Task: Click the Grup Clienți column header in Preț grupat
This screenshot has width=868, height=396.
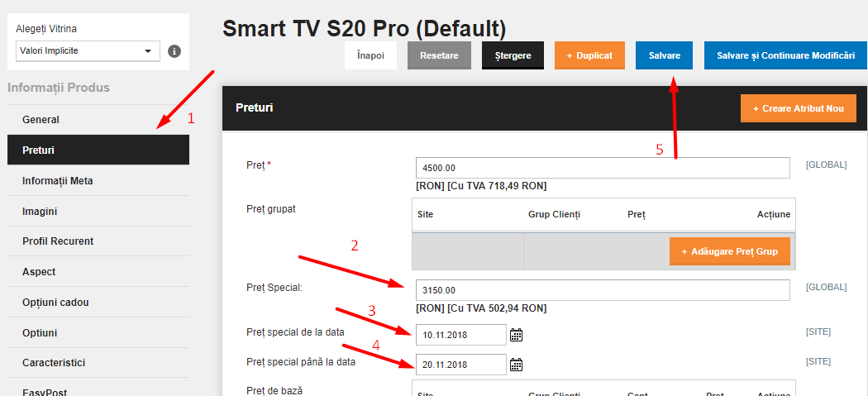Action: pyautogui.click(x=554, y=214)
